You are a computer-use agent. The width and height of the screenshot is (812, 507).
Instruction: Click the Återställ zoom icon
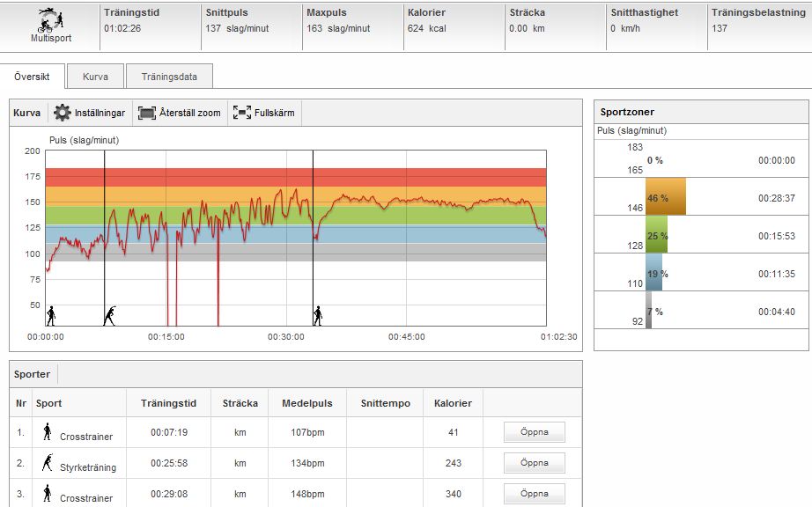click(x=146, y=113)
